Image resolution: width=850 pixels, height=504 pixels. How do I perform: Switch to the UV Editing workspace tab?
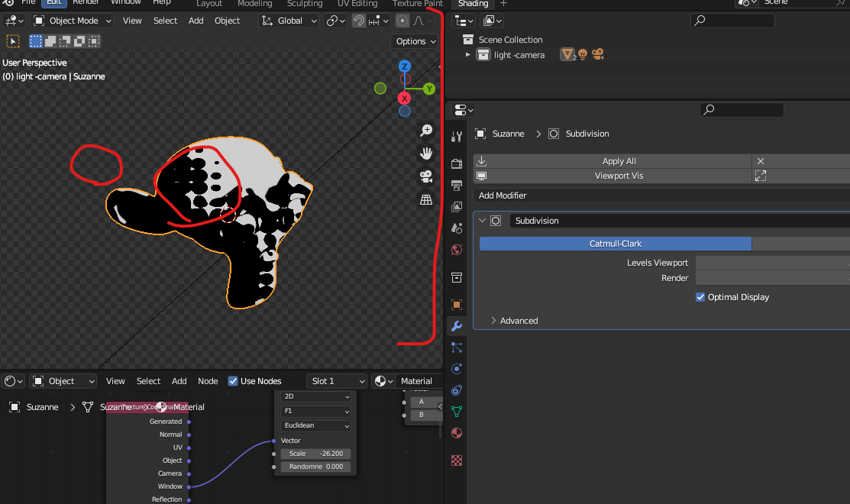pyautogui.click(x=357, y=4)
